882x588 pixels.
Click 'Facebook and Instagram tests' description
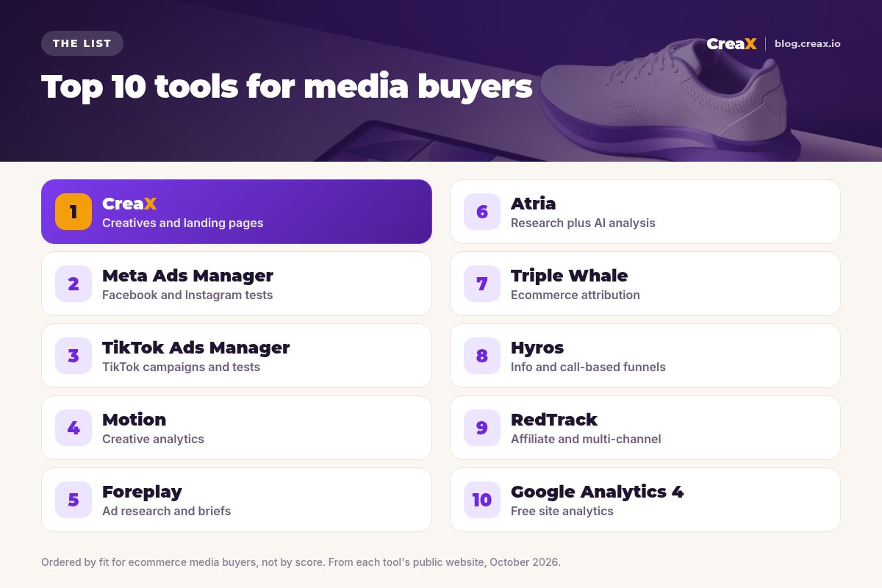tap(187, 295)
